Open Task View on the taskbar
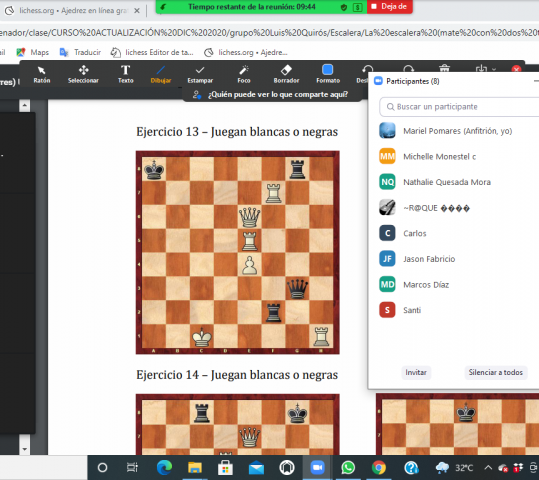 pos(132,468)
